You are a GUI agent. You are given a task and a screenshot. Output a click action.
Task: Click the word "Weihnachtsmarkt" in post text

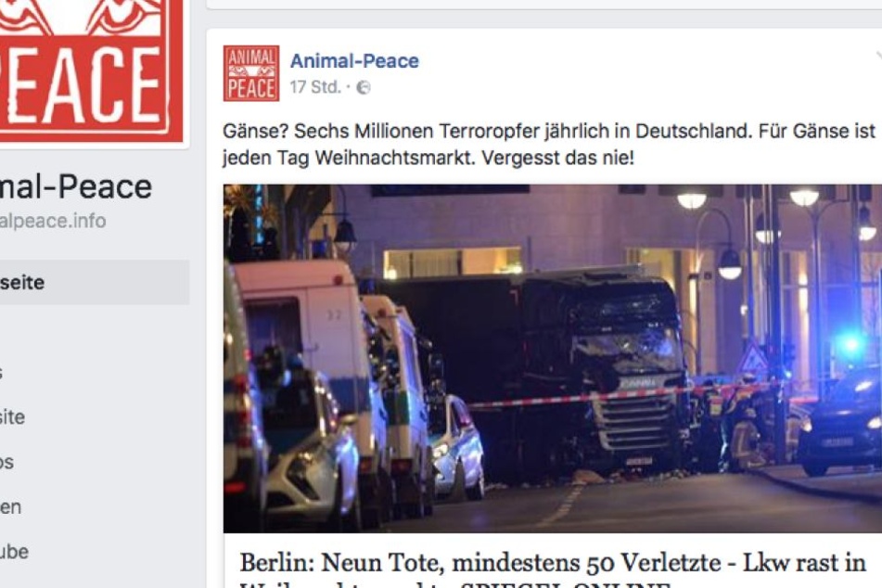[394, 158]
